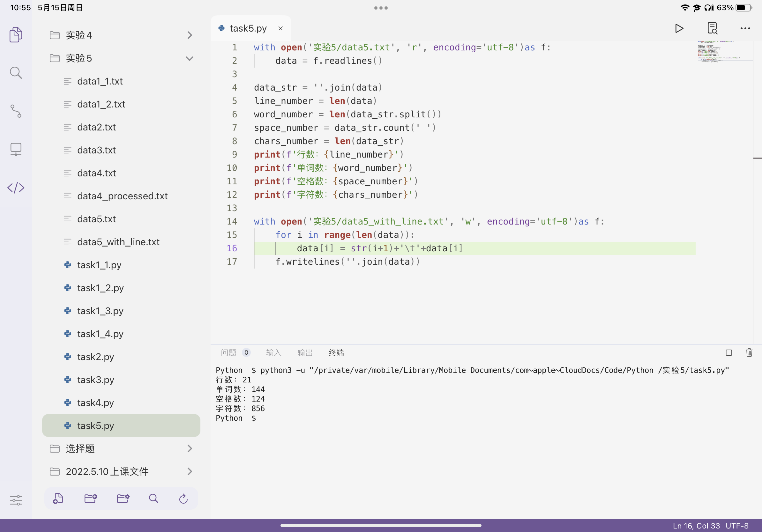The image size is (762, 532).
Task: Click the new folder icon in file toolbar
Action: [90, 498]
